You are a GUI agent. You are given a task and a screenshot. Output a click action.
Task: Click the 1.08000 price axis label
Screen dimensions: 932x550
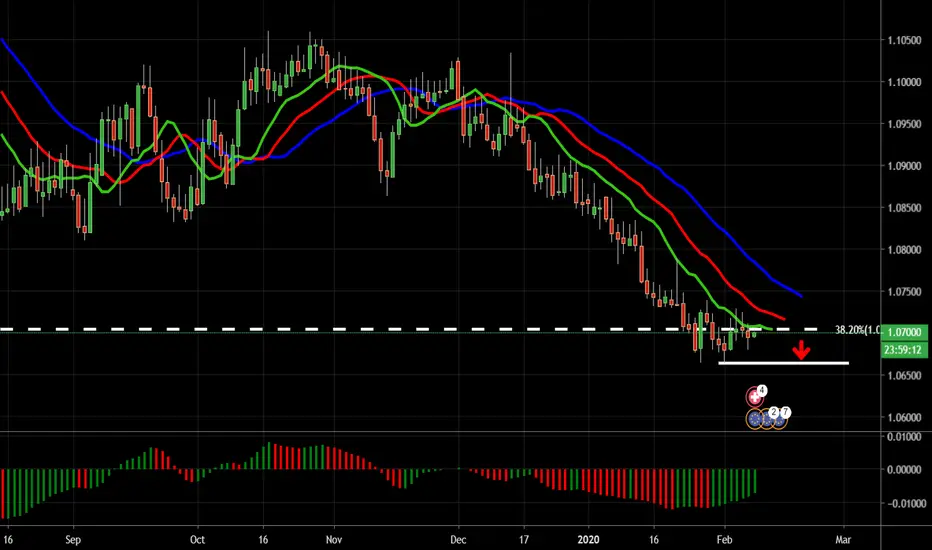tap(903, 250)
